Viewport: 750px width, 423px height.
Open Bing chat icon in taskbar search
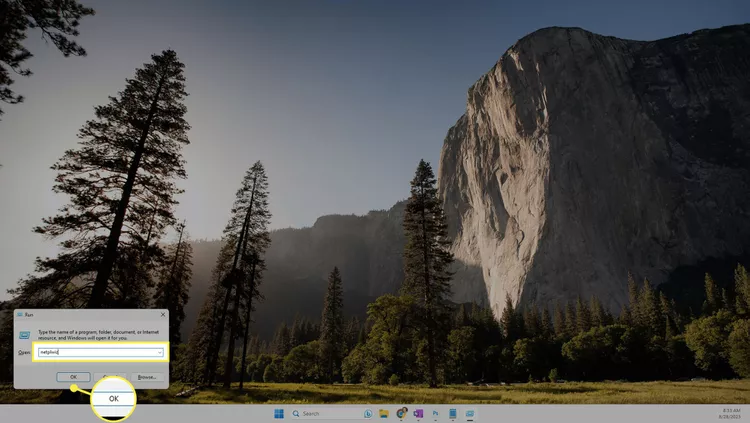point(368,413)
